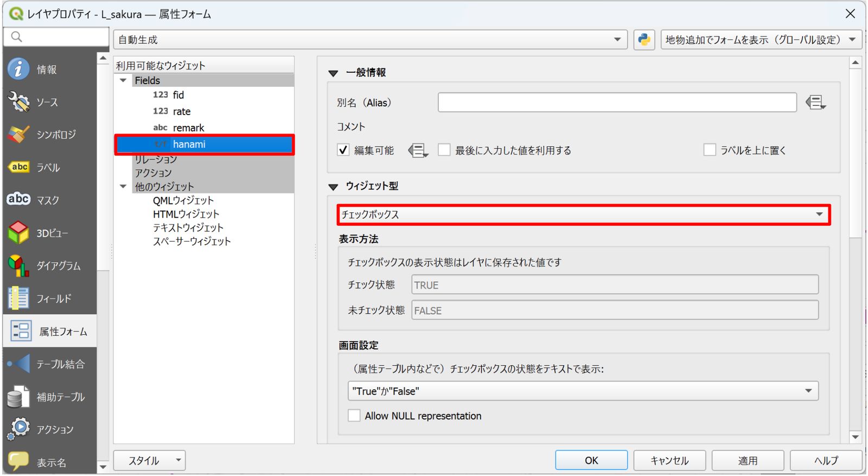The image size is (868, 476).
Task: Select the 属性フォーム (Attributes Form) icon
Action: (21, 331)
